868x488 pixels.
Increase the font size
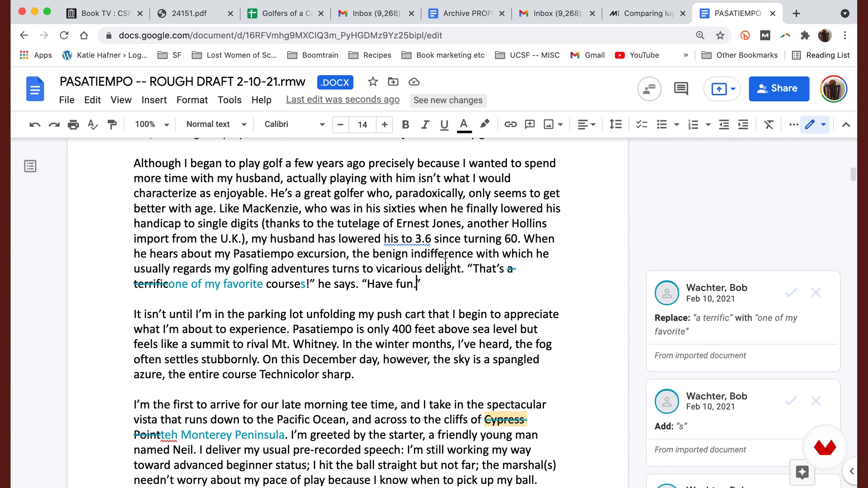[x=384, y=125]
